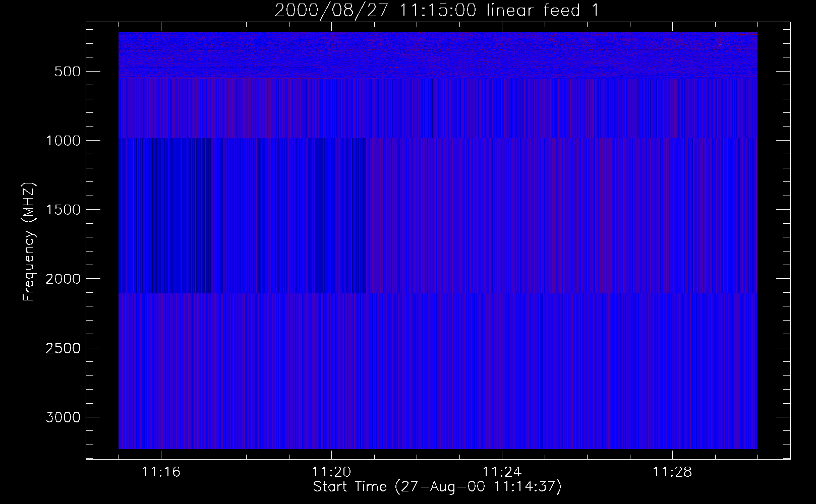Viewport: 816px width, 504px height.
Task: Click the 2000 frequency tick label
Action: point(63,279)
